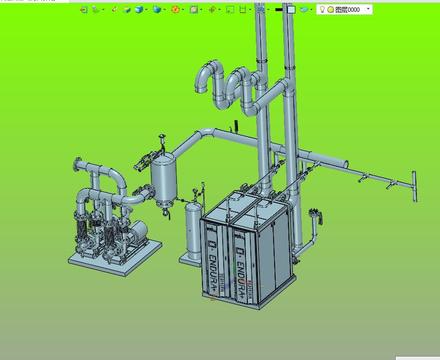Click the light blue goggles view icon
The width and height of the screenshot is (440, 360).
coord(304,10)
